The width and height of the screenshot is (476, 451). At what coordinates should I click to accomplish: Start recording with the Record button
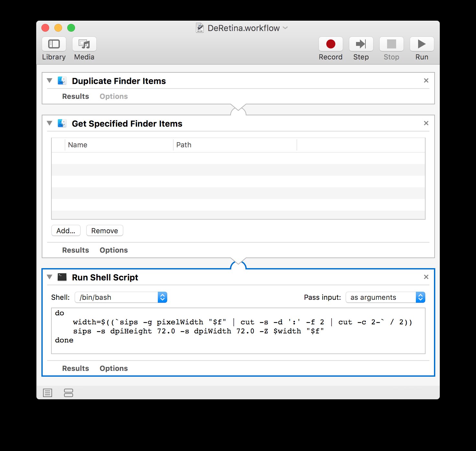point(331,44)
